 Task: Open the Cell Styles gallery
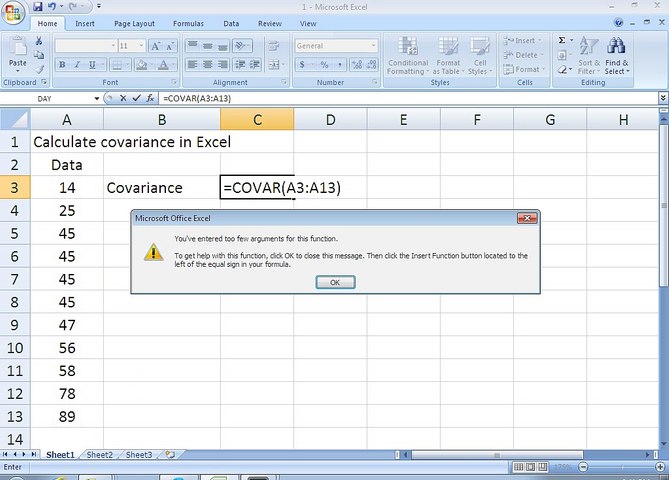[x=480, y=56]
